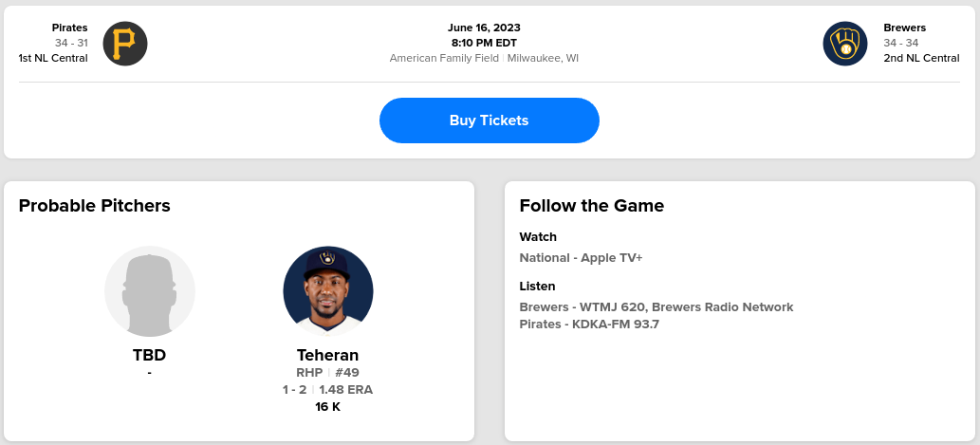
Task: Click Brewers 2nd NL Central standing
Action: pos(921,58)
